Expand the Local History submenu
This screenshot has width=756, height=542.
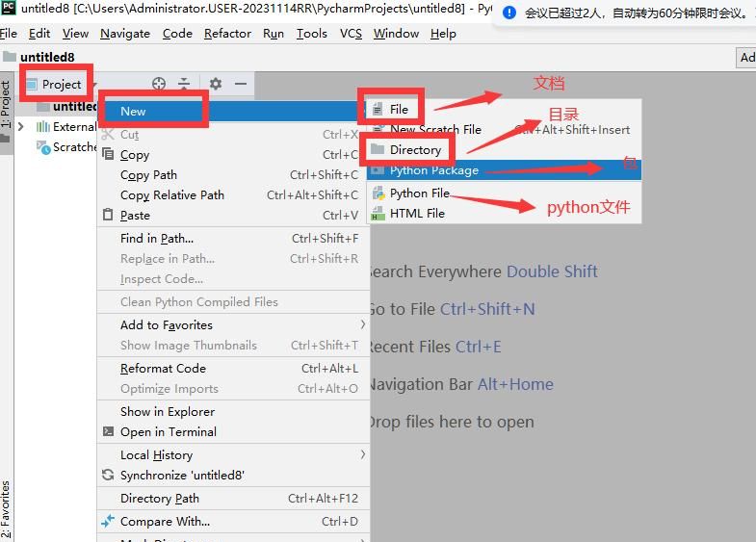pos(362,454)
